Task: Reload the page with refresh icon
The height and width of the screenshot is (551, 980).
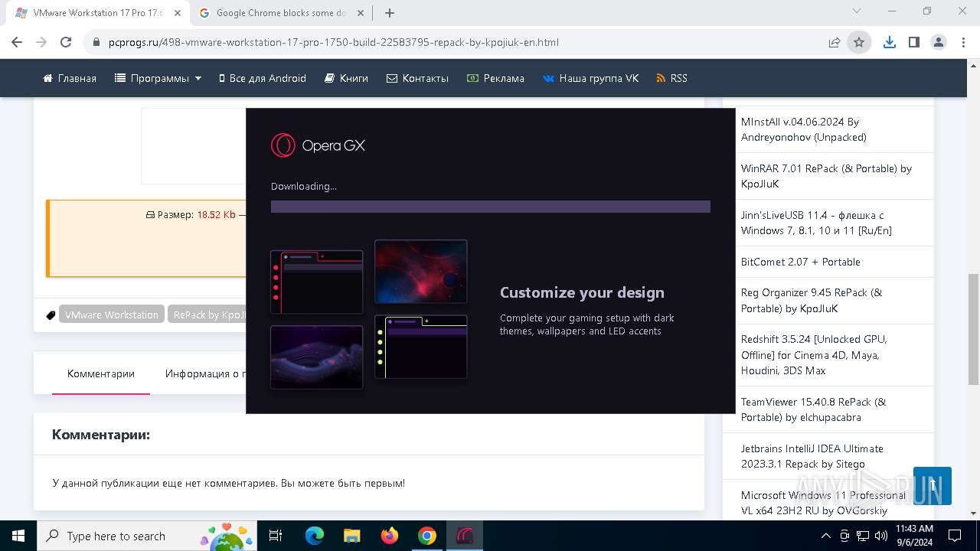Action: 66,42
